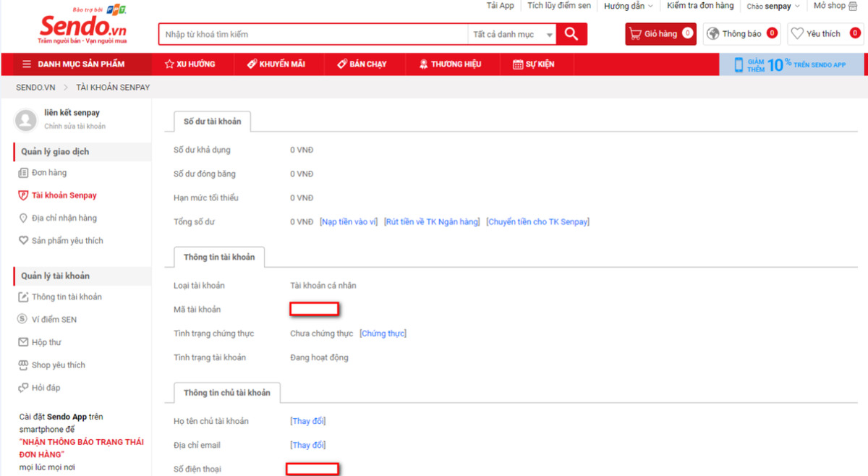Open Danh mục sản phẩm menu
The image size is (868, 476).
pos(73,64)
